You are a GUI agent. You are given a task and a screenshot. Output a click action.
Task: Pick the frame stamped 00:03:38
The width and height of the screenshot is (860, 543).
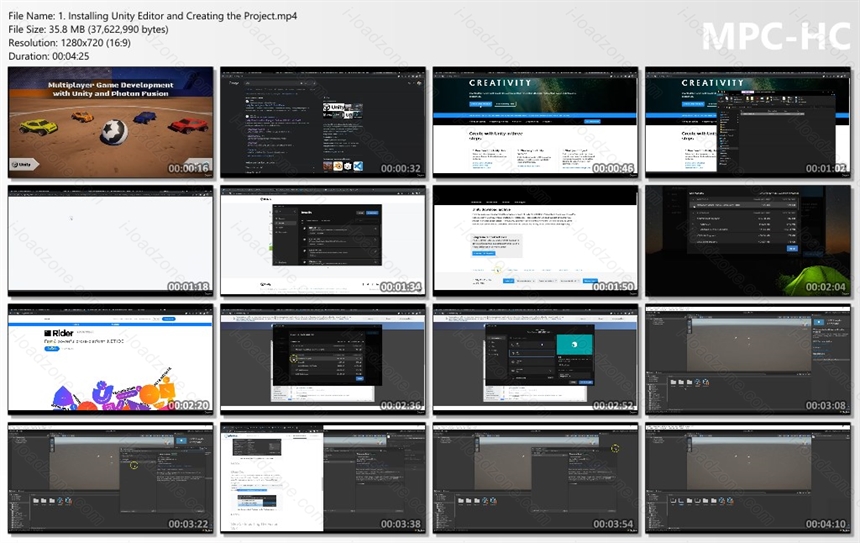point(322,478)
